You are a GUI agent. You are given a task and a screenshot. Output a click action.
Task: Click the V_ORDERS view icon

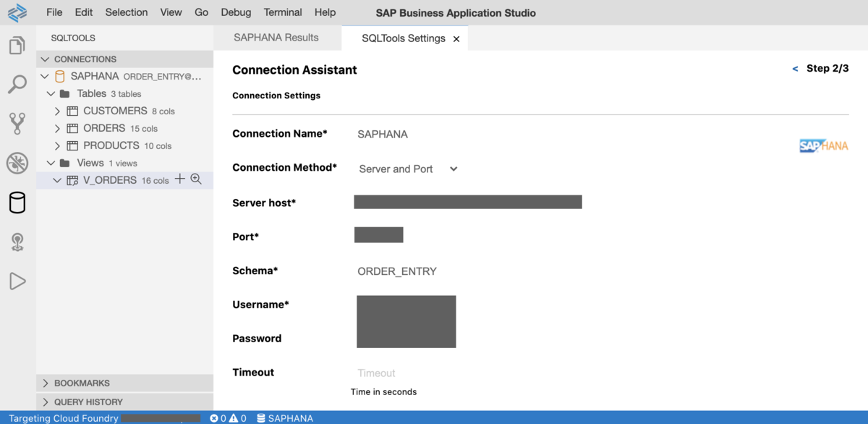[x=72, y=180]
